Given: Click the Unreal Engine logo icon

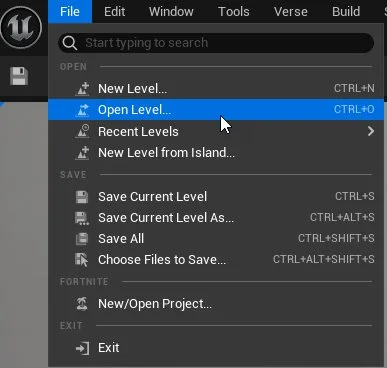Looking at the screenshot, I should coord(21,27).
